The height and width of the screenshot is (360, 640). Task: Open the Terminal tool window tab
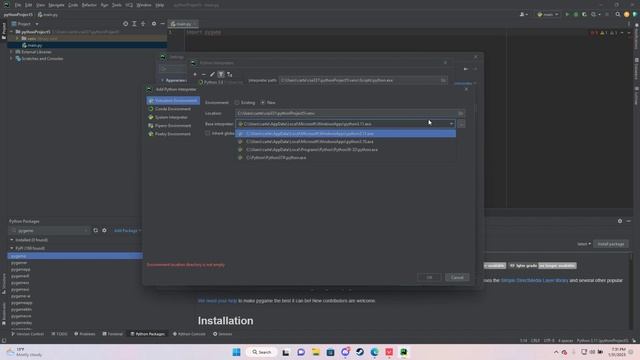click(x=113, y=334)
